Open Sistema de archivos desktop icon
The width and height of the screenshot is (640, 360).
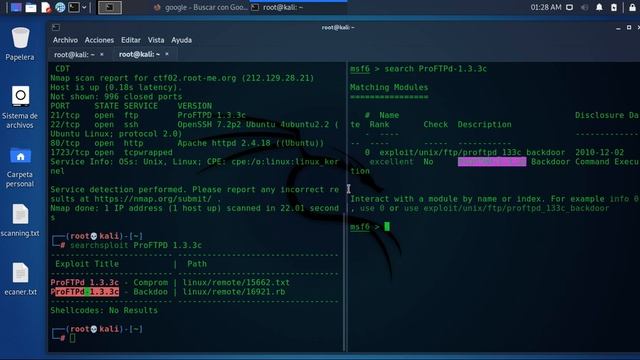pos(20,107)
